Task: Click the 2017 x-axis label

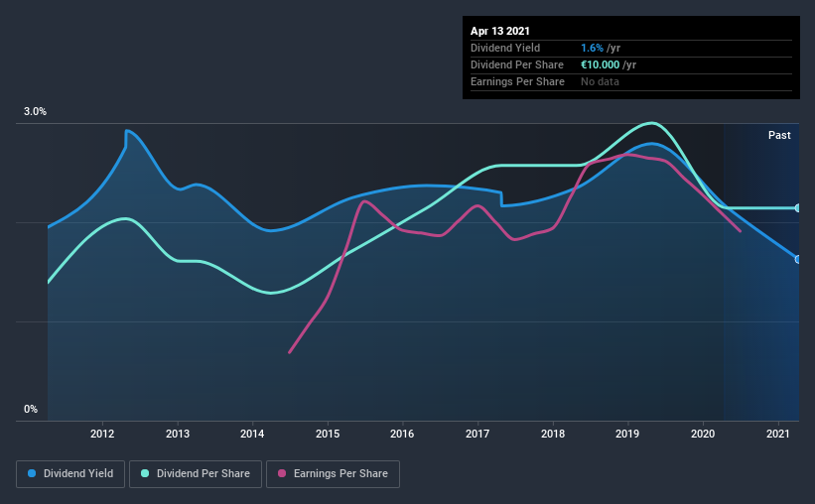Action: point(477,434)
